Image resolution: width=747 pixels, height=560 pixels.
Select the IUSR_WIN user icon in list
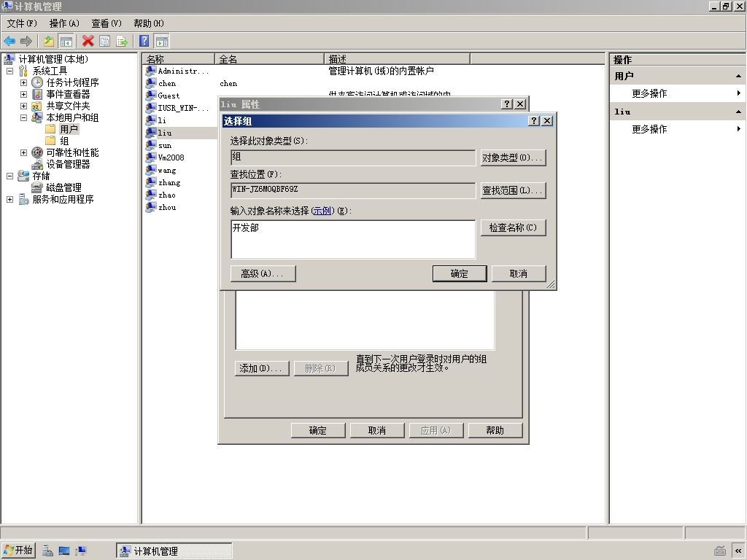151,108
